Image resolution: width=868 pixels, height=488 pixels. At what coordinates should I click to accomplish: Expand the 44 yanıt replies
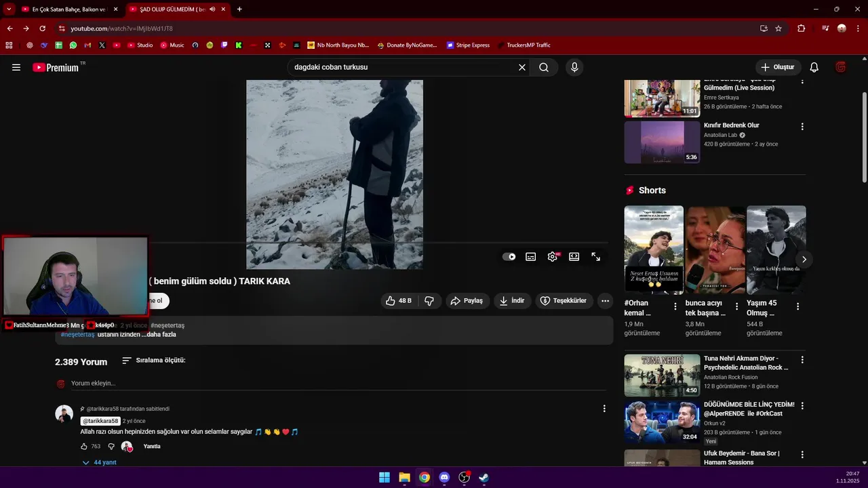click(x=100, y=462)
